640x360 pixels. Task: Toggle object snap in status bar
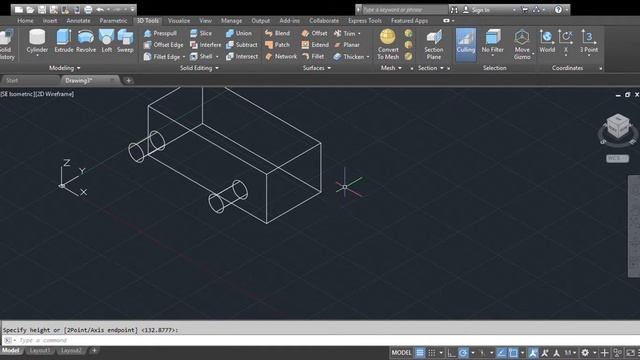(513, 353)
